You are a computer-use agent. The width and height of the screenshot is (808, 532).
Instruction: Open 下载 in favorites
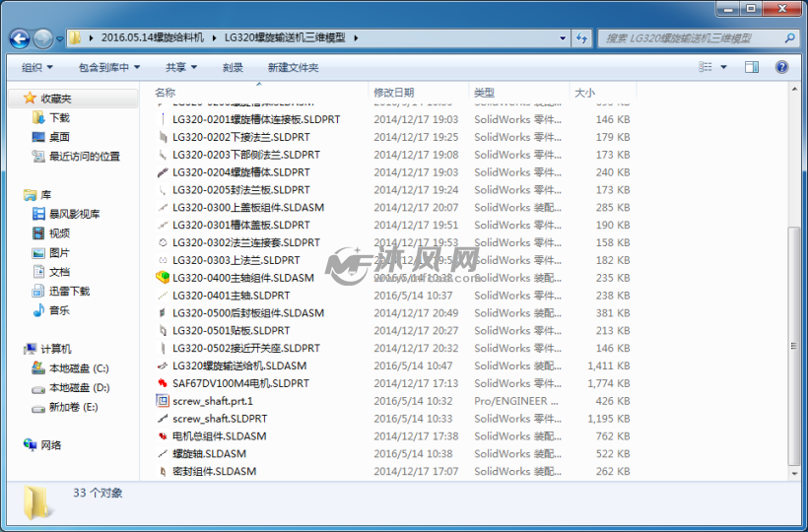59,118
